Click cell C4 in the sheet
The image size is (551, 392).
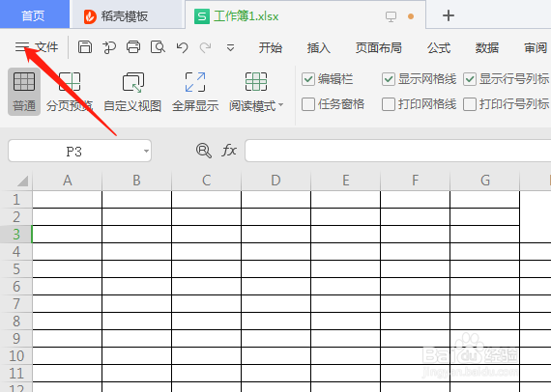(x=206, y=252)
